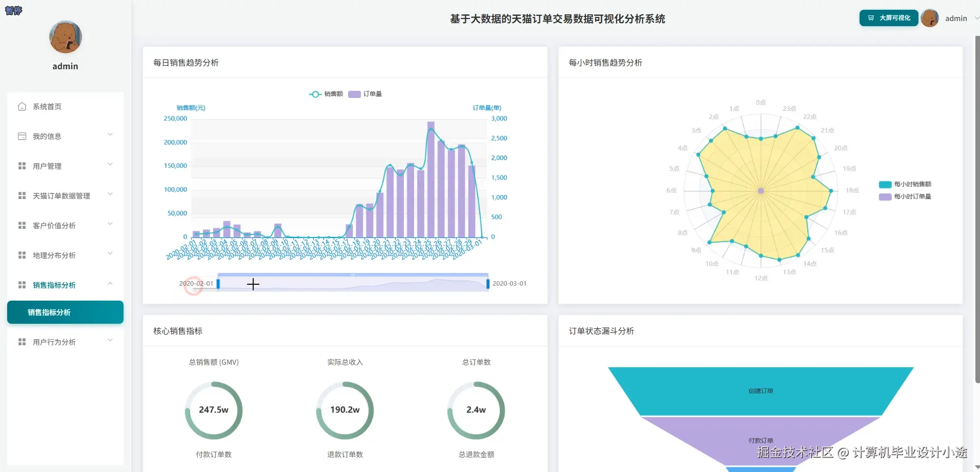Click the grid icon beside 地理分布分析

coord(22,255)
